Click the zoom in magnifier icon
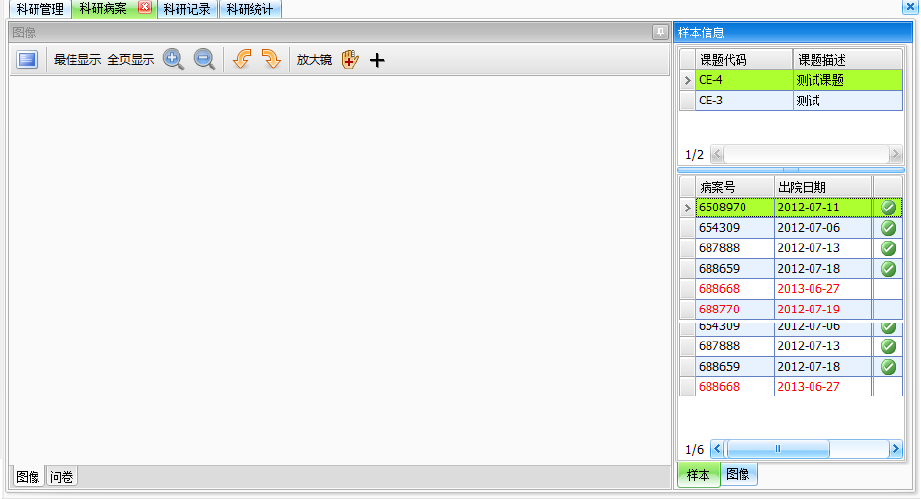921x499 pixels. (x=173, y=60)
